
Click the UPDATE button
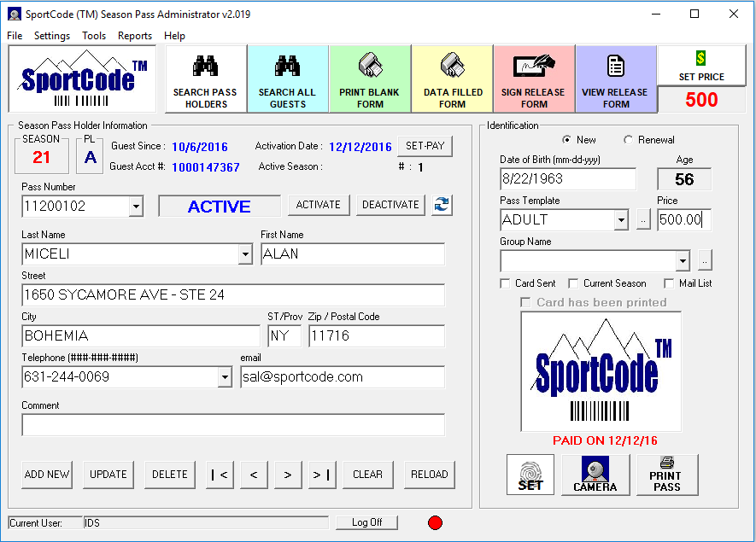[108, 475]
